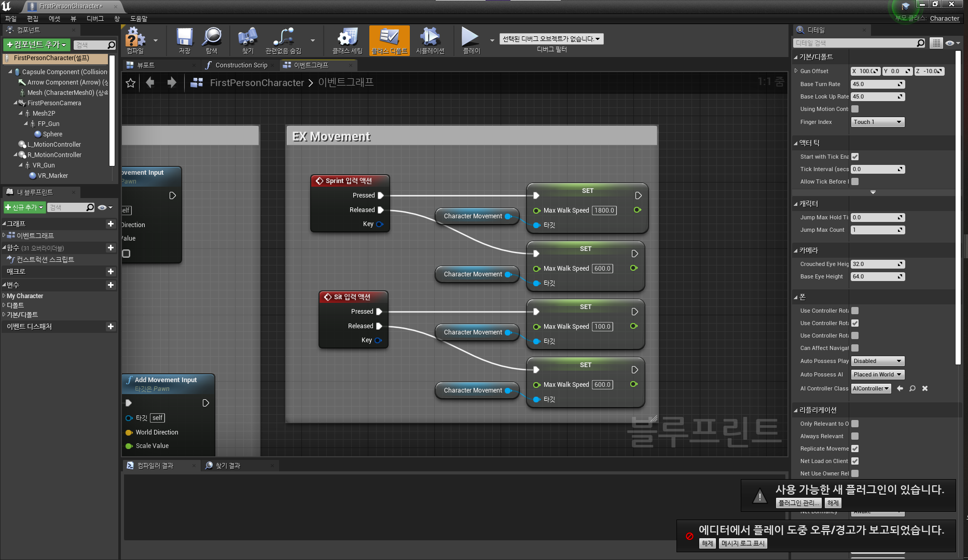Open debug object selector dropdown
968x560 pixels.
pyautogui.click(x=551, y=39)
